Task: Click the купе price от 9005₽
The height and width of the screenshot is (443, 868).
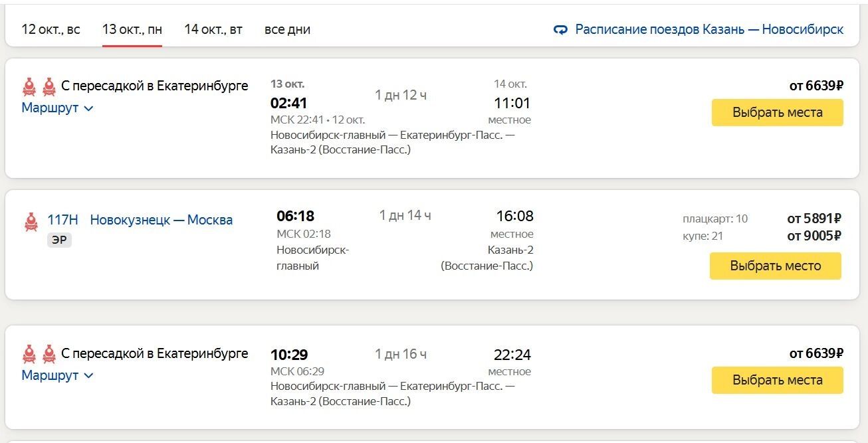Action: [814, 236]
